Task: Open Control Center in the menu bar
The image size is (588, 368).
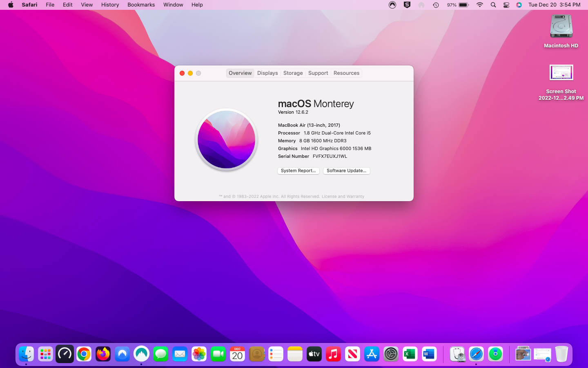Action: coord(506,5)
